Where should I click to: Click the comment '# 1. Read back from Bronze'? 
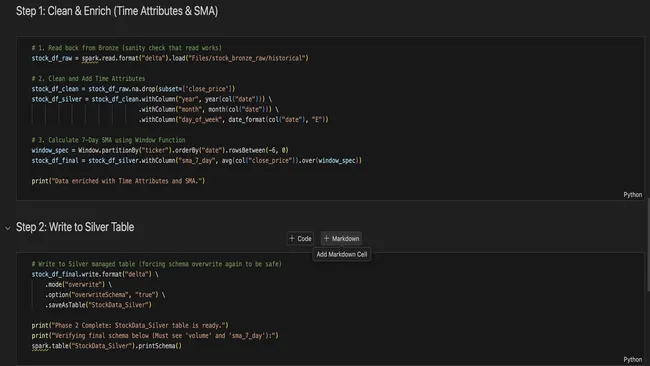[126, 48]
